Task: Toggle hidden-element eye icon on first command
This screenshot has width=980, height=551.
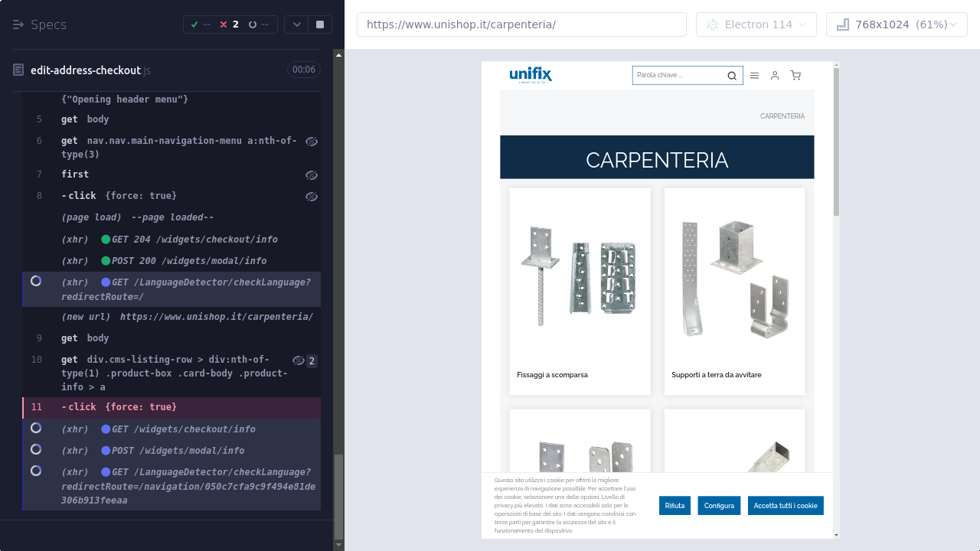Action: click(312, 175)
